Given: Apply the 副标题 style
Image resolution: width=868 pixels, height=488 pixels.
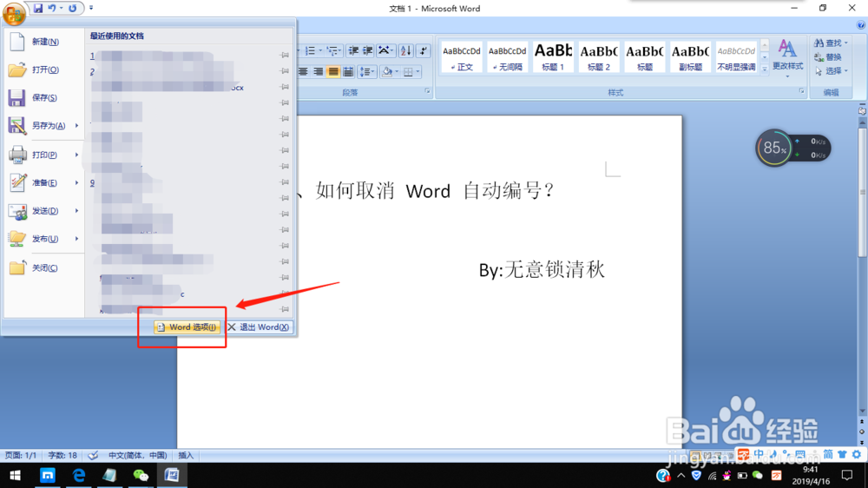Looking at the screenshot, I should point(690,57).
